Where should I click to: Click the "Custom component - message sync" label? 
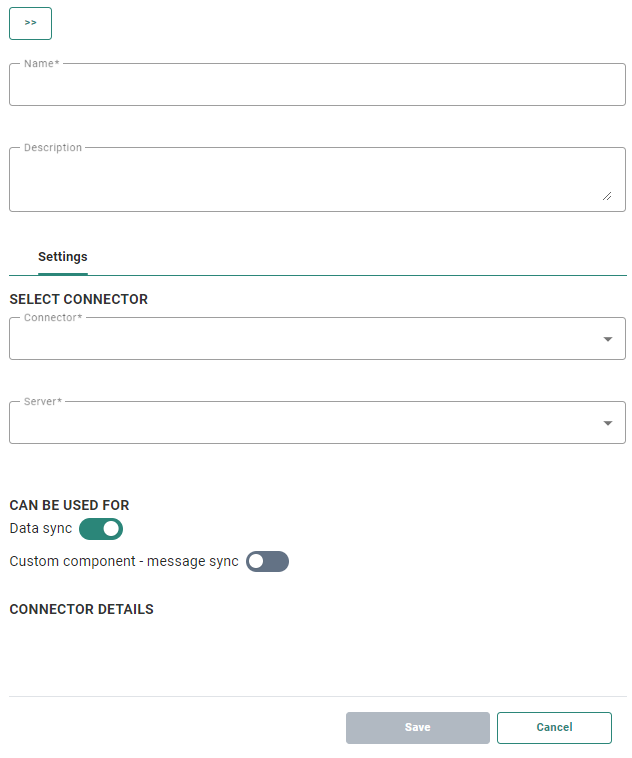pyautogui.click(x=124, y=561)
